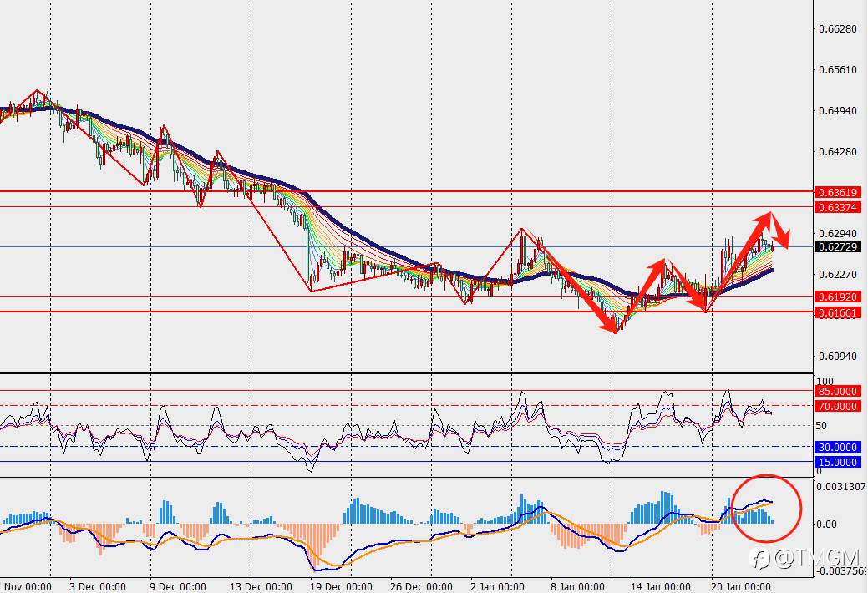
Task: Click the 15.0000 indicator level label
Action: (838, 462)
